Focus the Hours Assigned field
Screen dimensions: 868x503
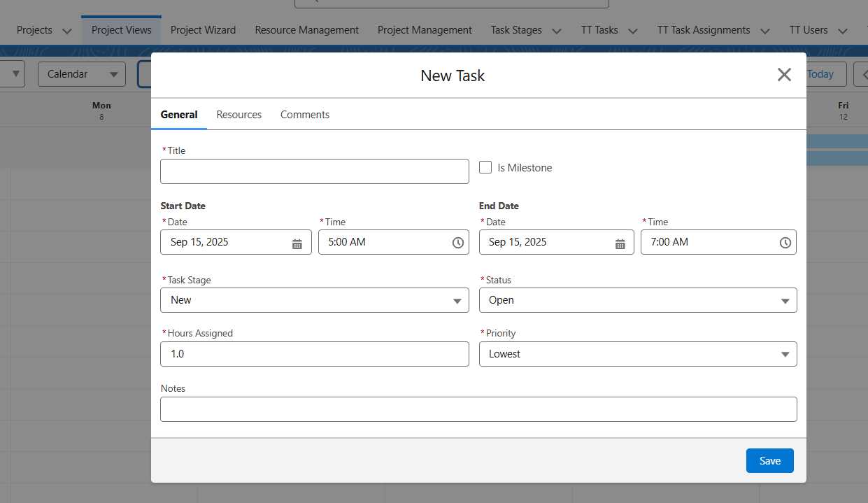pos(315,354)
